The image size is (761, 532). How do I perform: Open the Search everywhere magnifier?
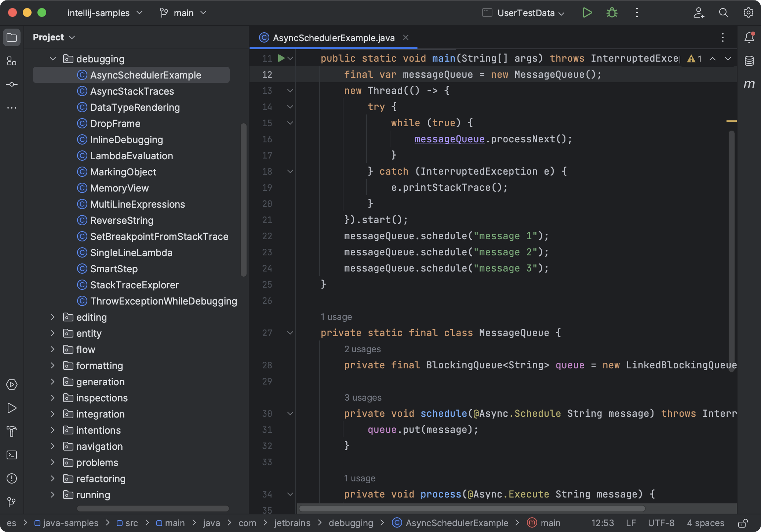(x=723, y=13)
